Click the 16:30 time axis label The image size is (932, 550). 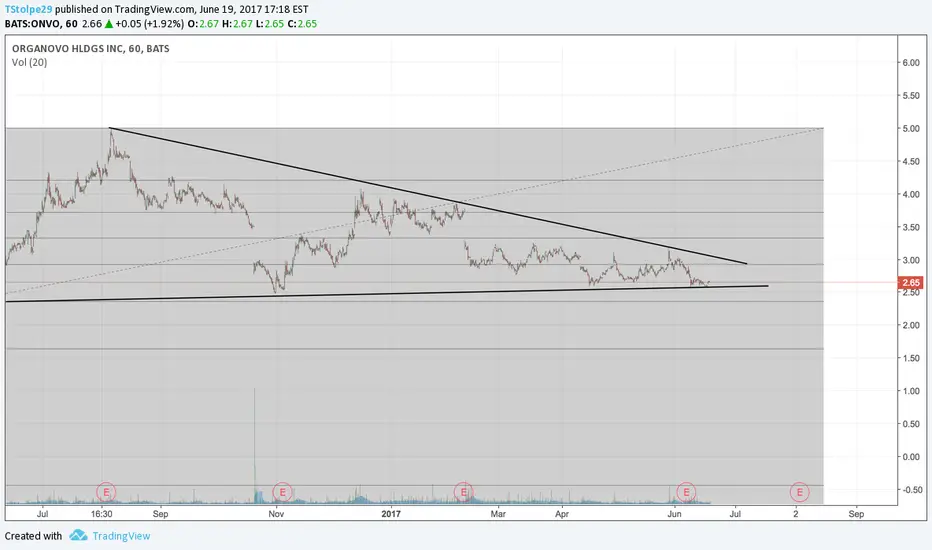click(102, 514)
